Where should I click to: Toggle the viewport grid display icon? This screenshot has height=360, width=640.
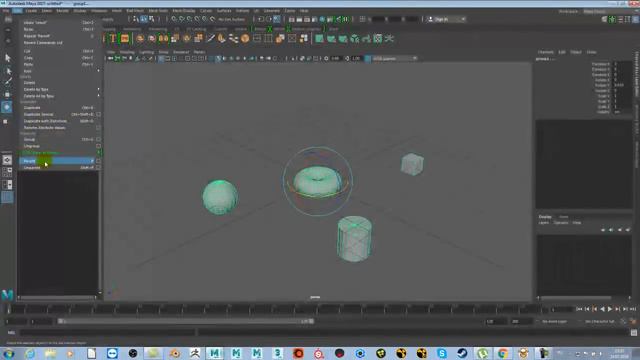161,58
